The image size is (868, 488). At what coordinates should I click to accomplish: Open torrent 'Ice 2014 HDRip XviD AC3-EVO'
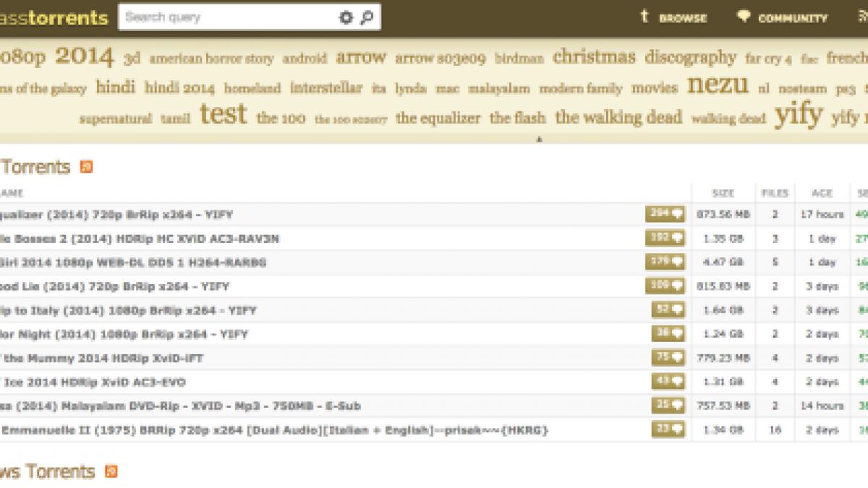point(93,382)
